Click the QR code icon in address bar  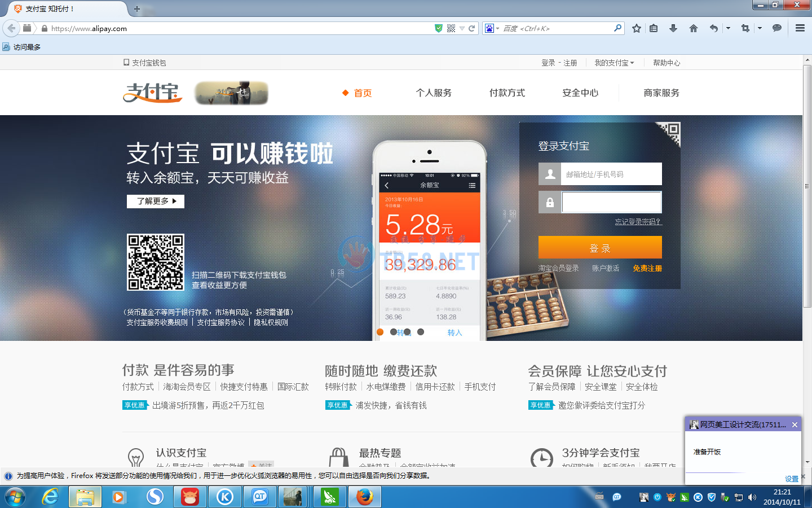(451, 28)
